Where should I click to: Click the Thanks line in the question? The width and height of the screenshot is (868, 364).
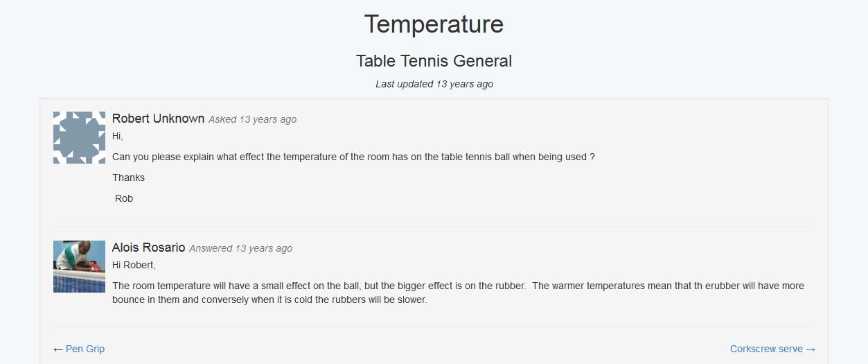[x=128, y=177]
